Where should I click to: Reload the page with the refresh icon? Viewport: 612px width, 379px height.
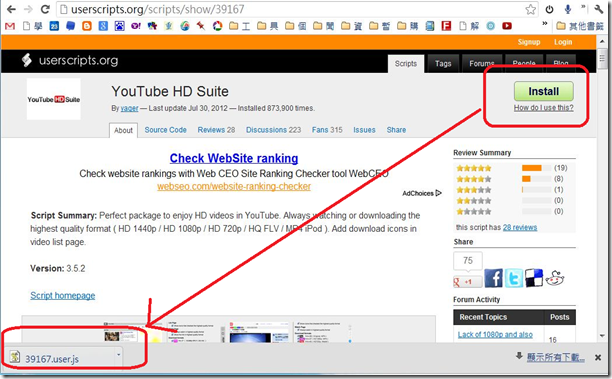coord(45,9)
